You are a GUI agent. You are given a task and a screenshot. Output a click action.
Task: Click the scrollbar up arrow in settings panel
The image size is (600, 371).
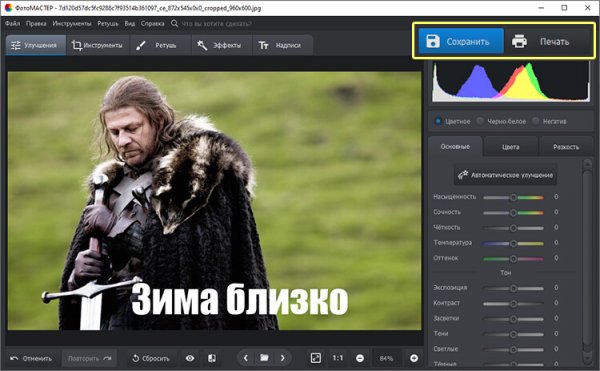coord(587,164)
